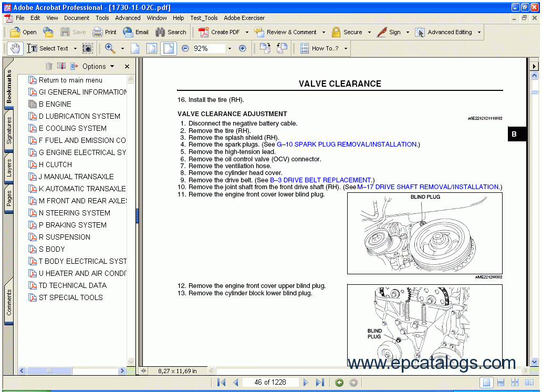This screenshot has height=392, width=542.
Task: Click the How To..? list icon
Action: tap(305, 48)
